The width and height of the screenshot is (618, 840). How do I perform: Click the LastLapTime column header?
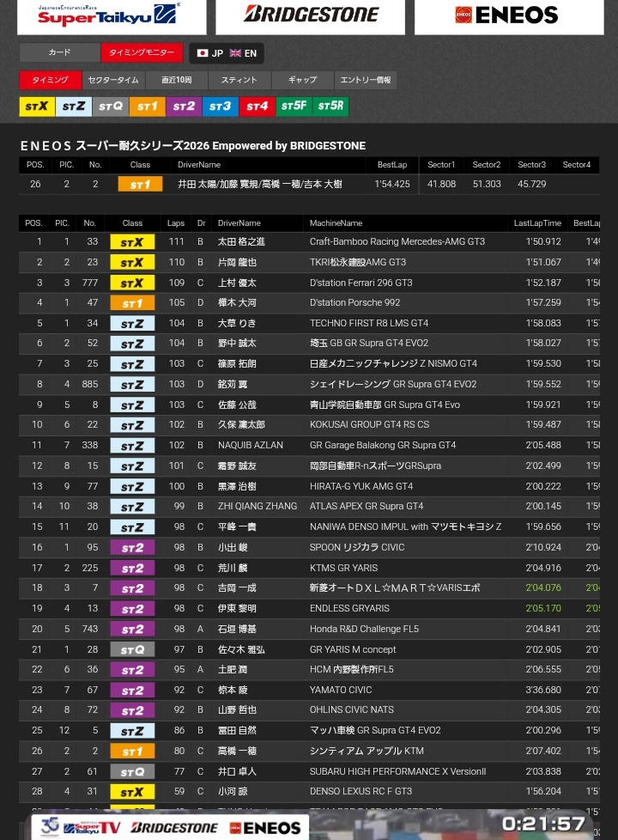point(537,222)
